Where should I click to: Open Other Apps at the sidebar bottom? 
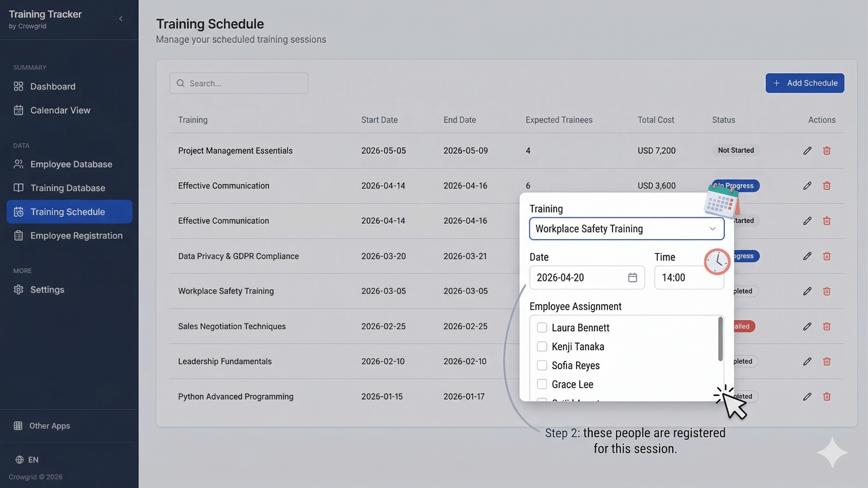49,426
